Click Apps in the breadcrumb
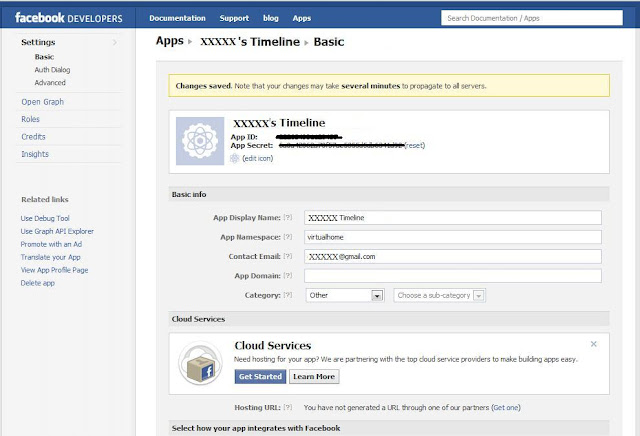This screenshot has width=640, height=436. click(170, 41)
